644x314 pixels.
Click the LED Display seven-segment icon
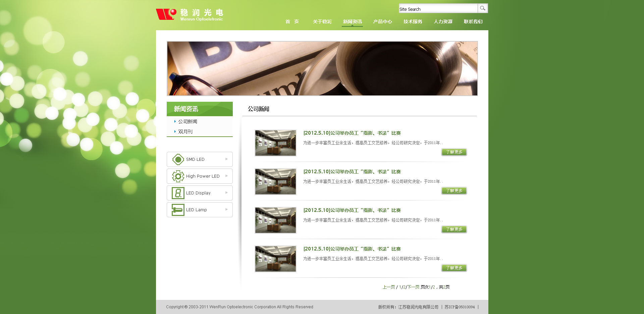[x=178, y=193]
